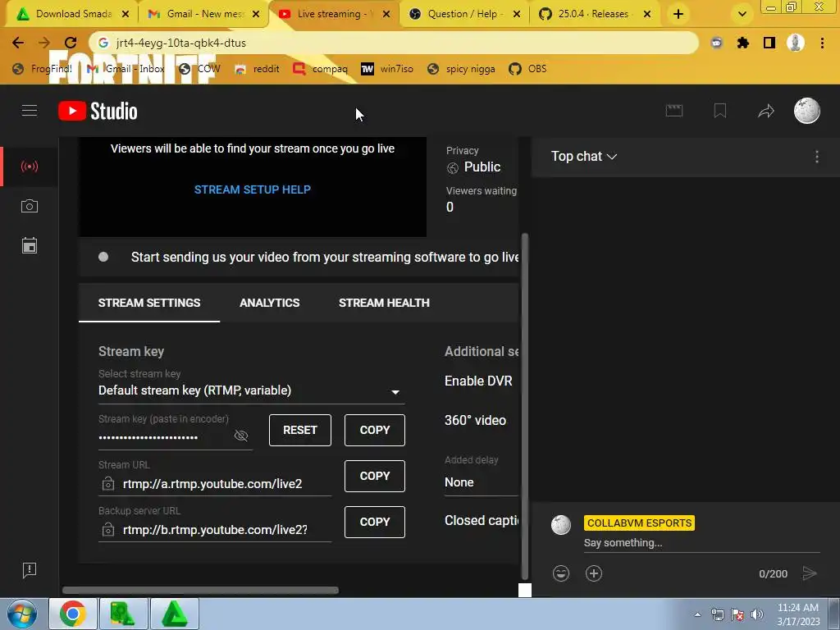840x630 pixels.
Task: Open Chrome tab search chevron
Action: [742, 14]
